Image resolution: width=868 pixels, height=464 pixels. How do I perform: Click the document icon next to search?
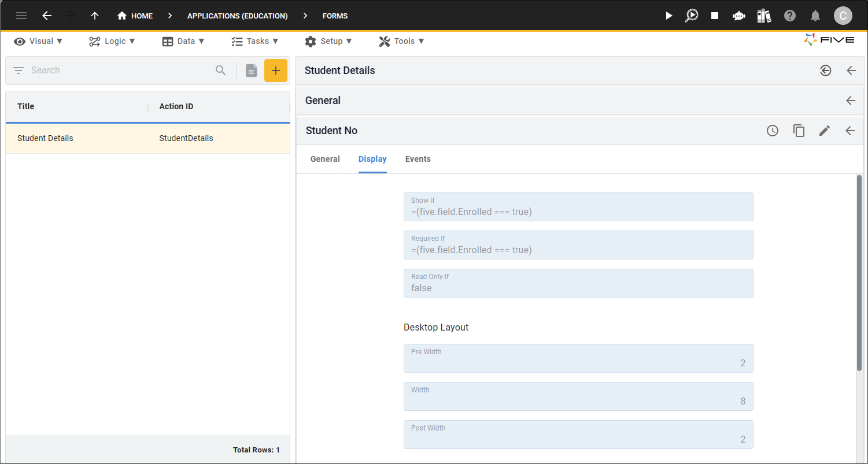(x=251, y=70)
